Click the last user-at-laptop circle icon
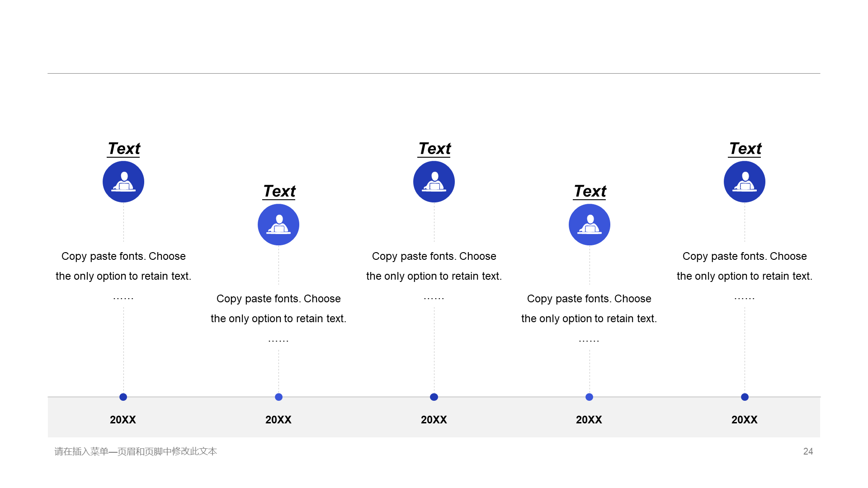This screenshot has height=488, width=868. [745, 182]
